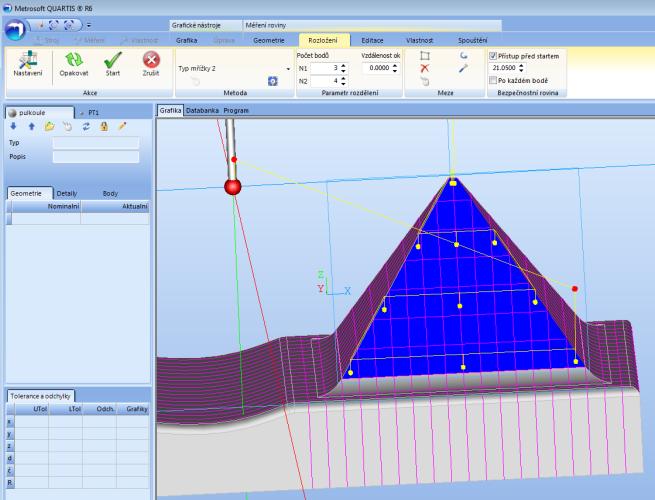Open the Body tab in left panel

110,193
